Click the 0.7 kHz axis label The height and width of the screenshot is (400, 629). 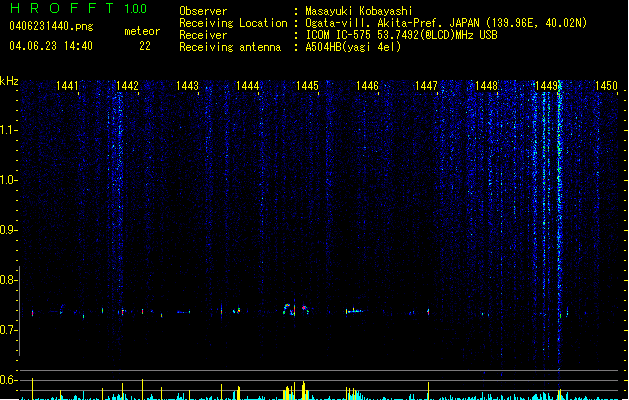8,330
